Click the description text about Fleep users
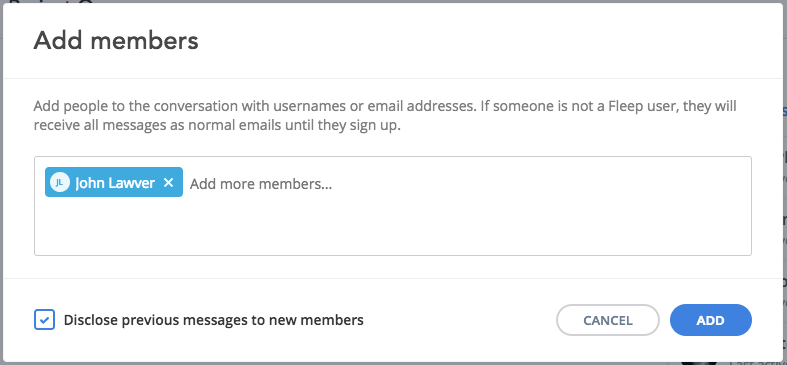787x365 pixels. pyautogui.click(x=385, y=115)
